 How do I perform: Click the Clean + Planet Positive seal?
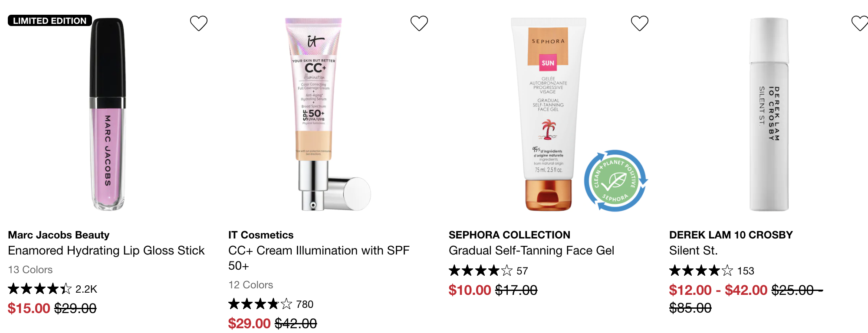(x=615, y=181)
